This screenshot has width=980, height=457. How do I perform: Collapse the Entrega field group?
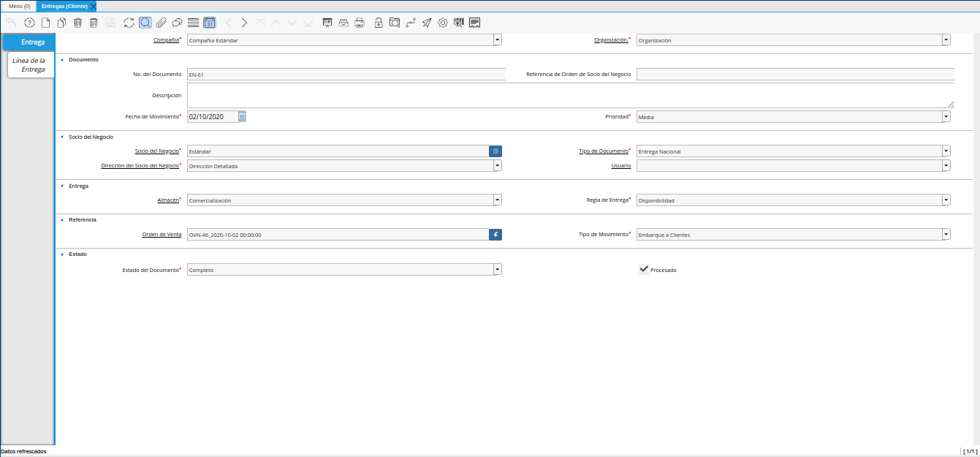point(62,186)
